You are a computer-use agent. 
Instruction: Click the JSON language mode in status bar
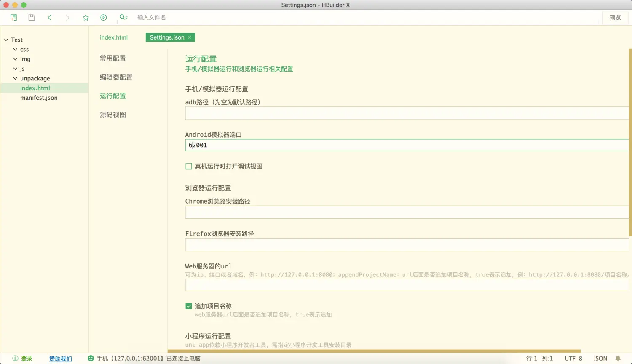click(x=600, y=359)
